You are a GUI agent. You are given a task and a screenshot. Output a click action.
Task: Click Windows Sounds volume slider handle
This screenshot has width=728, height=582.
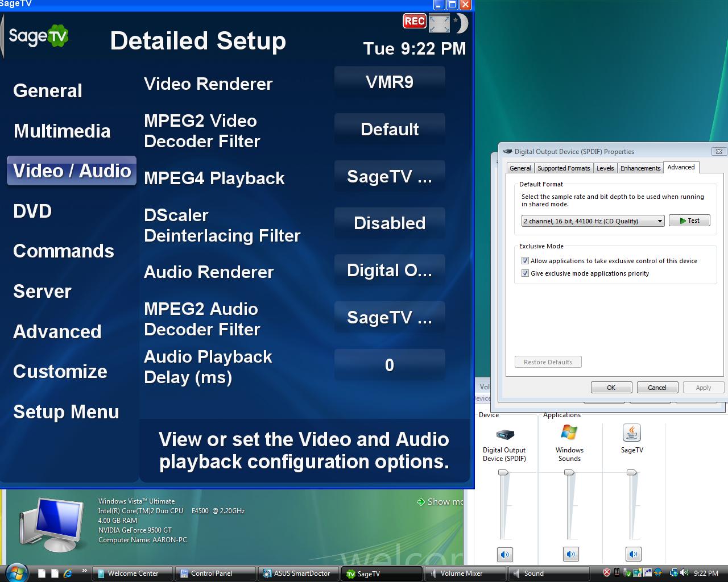569,472
